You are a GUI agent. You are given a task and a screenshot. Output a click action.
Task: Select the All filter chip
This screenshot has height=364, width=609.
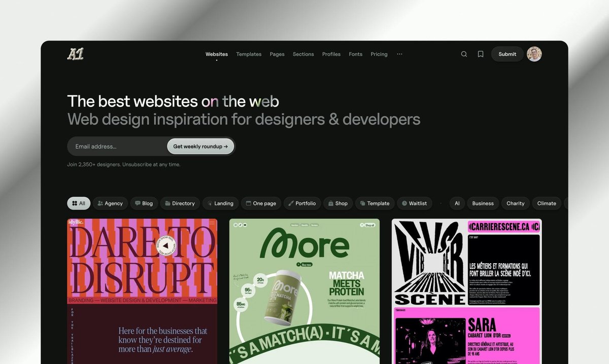click(x=79, y=203)
